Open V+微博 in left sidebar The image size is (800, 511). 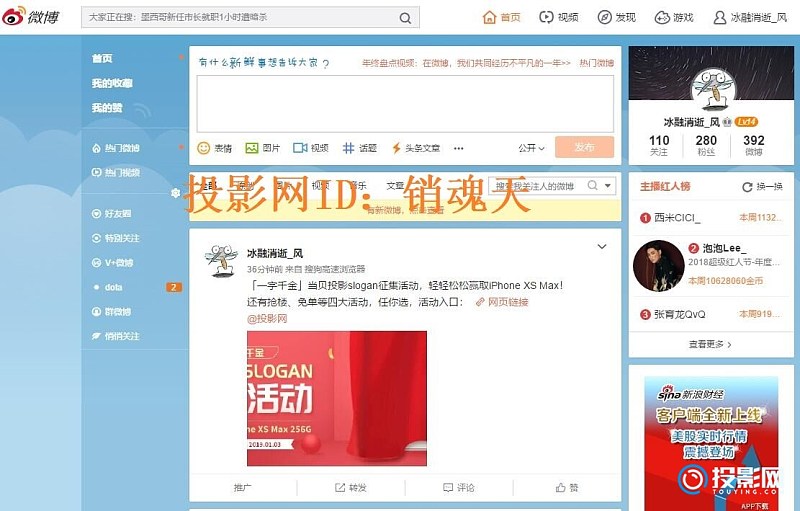[113, 262]
